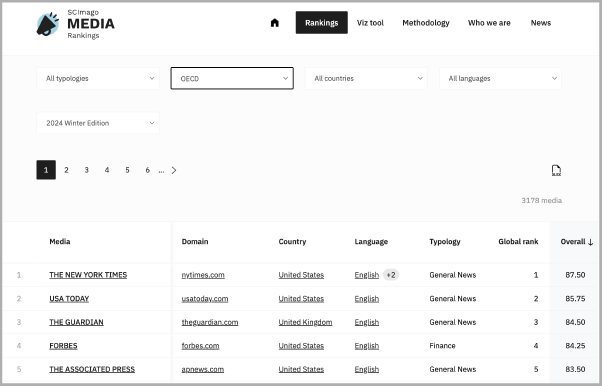Go to page 4

(x=107, y=170)
